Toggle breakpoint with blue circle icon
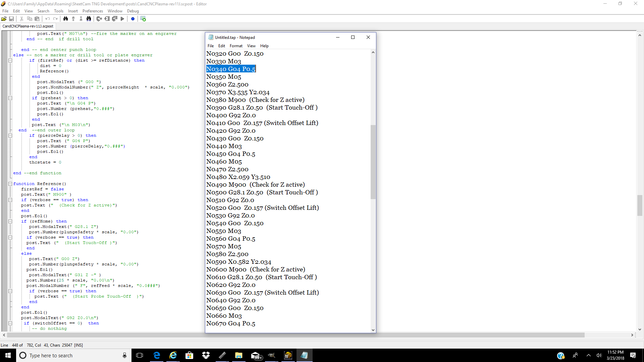644x362 pixels. [133, 19]
